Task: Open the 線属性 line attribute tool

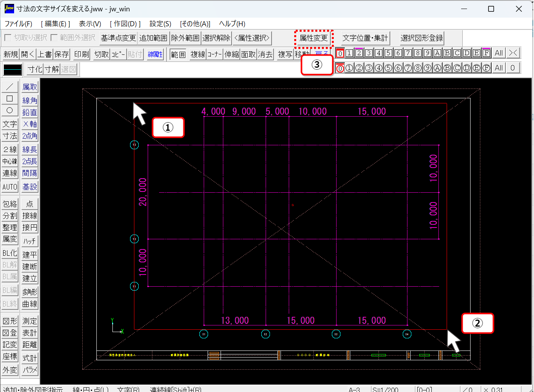Action: (x=155, y=54)
